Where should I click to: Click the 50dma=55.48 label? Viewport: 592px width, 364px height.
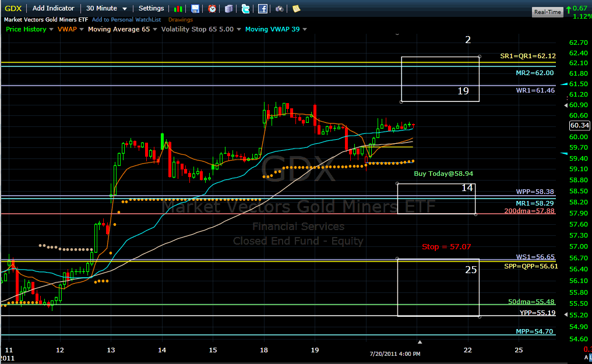point(531,301)
